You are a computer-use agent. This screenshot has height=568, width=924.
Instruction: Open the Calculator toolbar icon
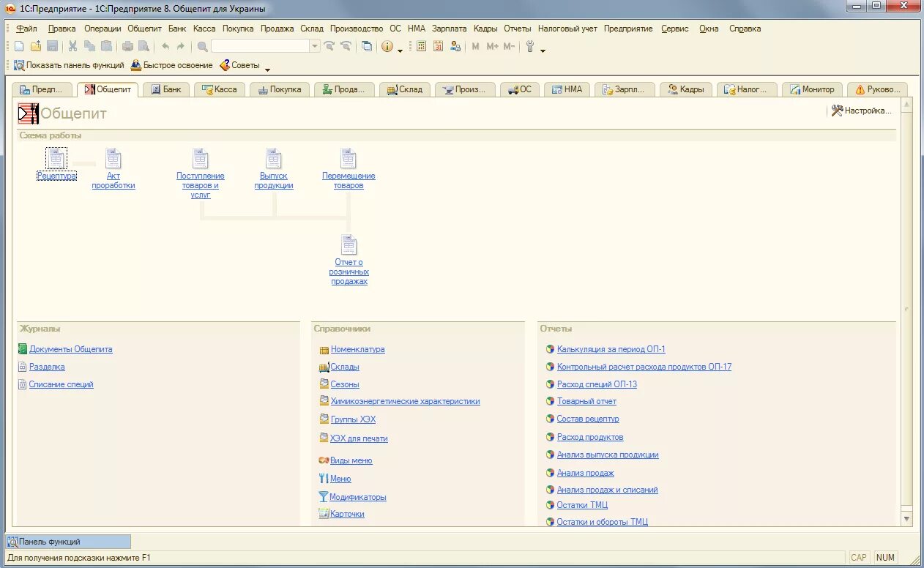pos(422,46)
